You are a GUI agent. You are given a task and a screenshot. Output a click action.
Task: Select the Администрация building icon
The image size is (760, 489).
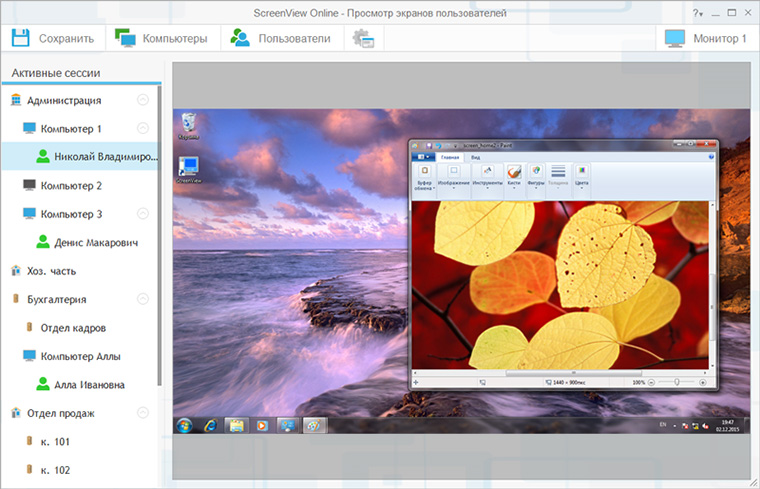point(16,100)
